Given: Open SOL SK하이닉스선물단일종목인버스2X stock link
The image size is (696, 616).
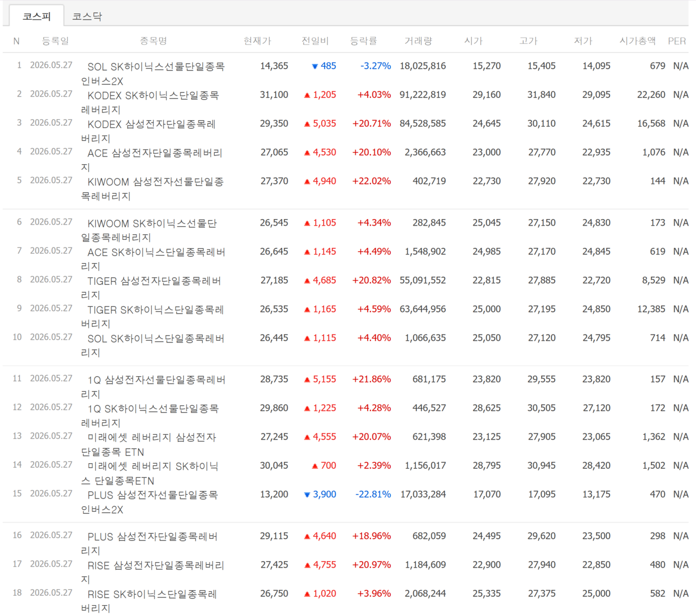Looking at the screenshot, I should 153,74.
